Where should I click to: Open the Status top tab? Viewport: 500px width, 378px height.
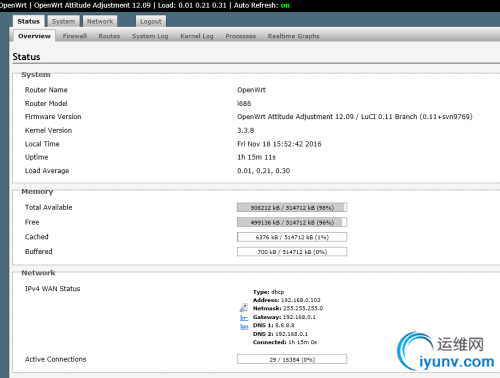pos(29,21)
